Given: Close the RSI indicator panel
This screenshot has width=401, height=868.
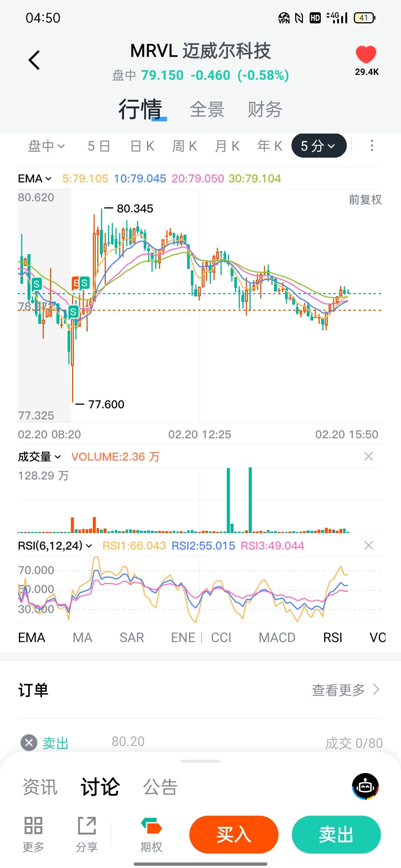Looking at the screenshot, I should 368,545.
